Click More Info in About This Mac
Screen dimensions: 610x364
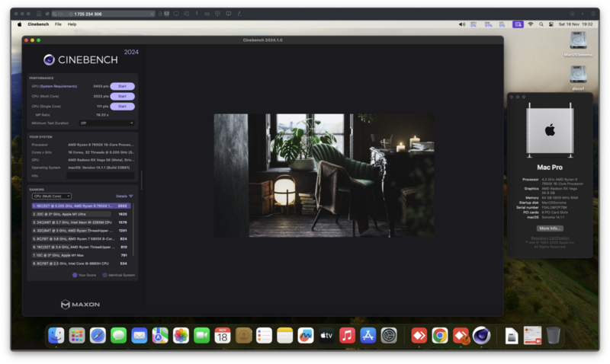549,228
